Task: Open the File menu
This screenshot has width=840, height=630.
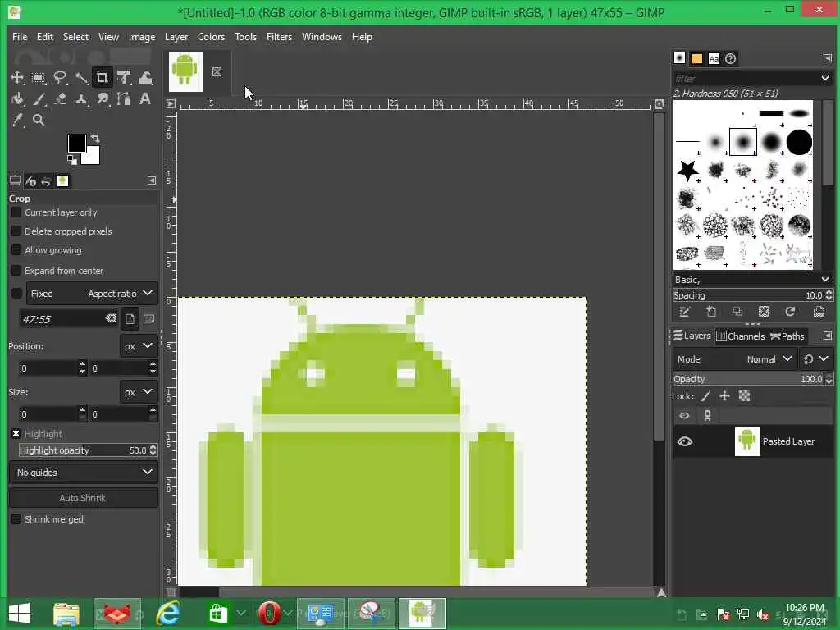Action: click(x=20, y=37)
